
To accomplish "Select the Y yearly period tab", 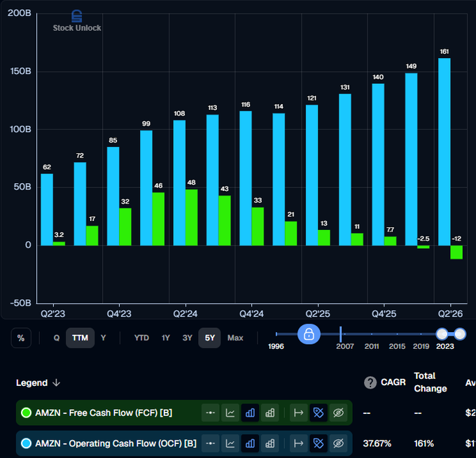I will click(x=103, y=338).
